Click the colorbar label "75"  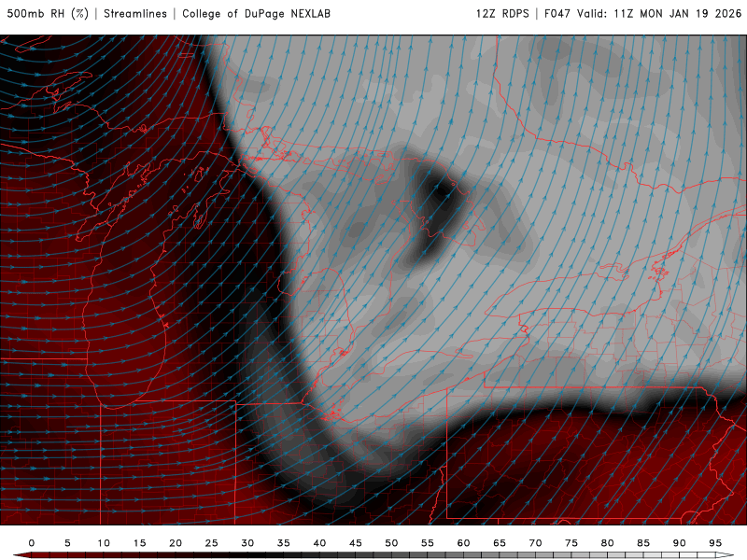571,543
